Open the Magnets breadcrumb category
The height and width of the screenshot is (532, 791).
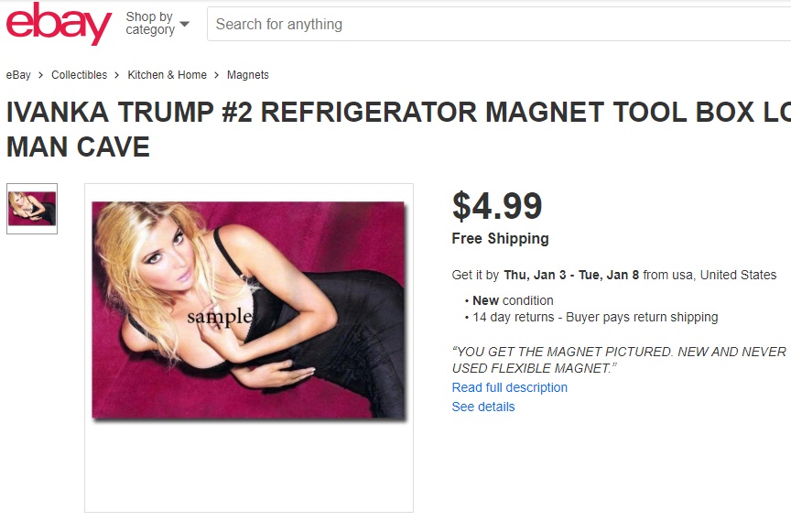click(x=248, y=75)
